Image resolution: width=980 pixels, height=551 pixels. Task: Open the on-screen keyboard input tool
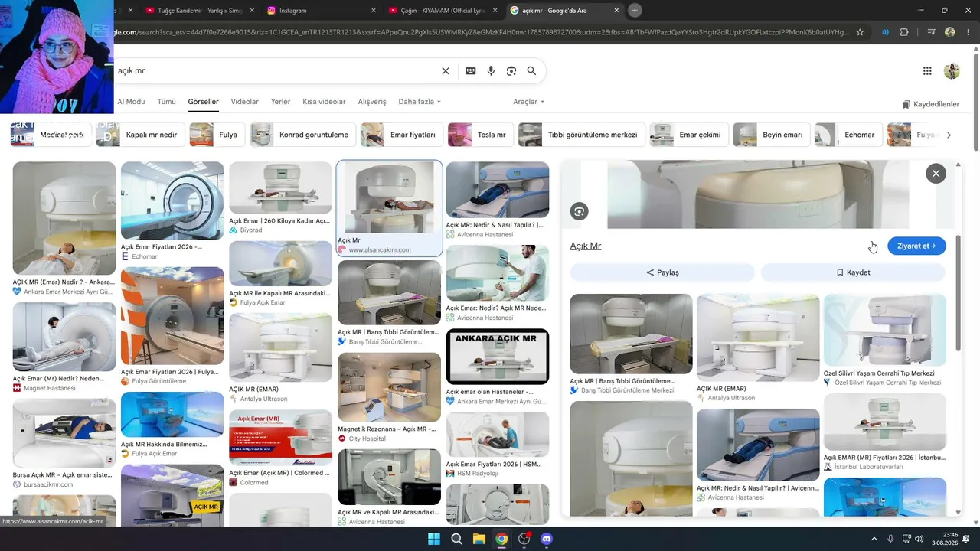471,70
